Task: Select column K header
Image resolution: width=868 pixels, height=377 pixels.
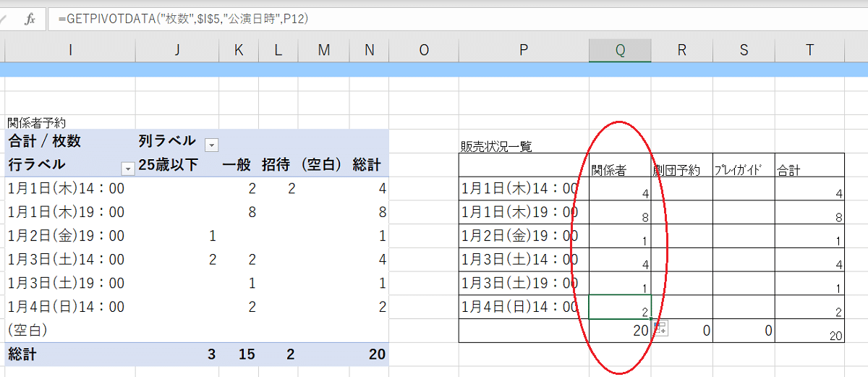Action: [x=239, y=49]
